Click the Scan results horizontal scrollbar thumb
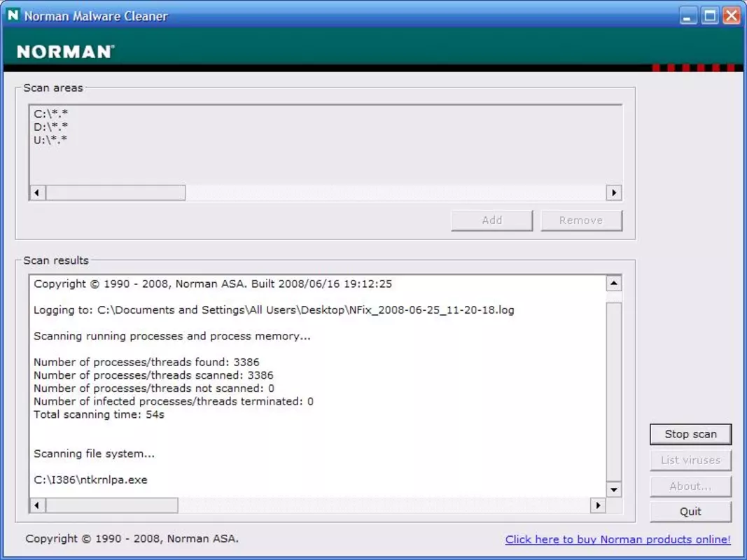This screenshot has width=747, height=560. pyautogui.click(x=111, y=505)
